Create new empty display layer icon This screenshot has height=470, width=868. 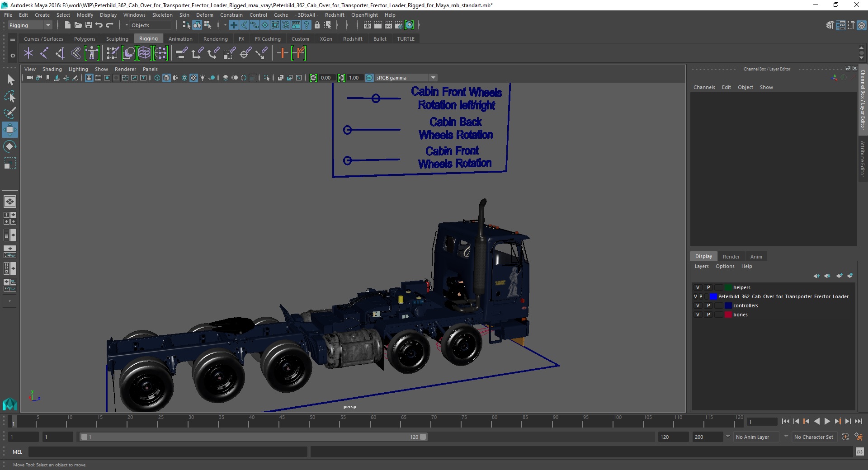coord(839,276)
